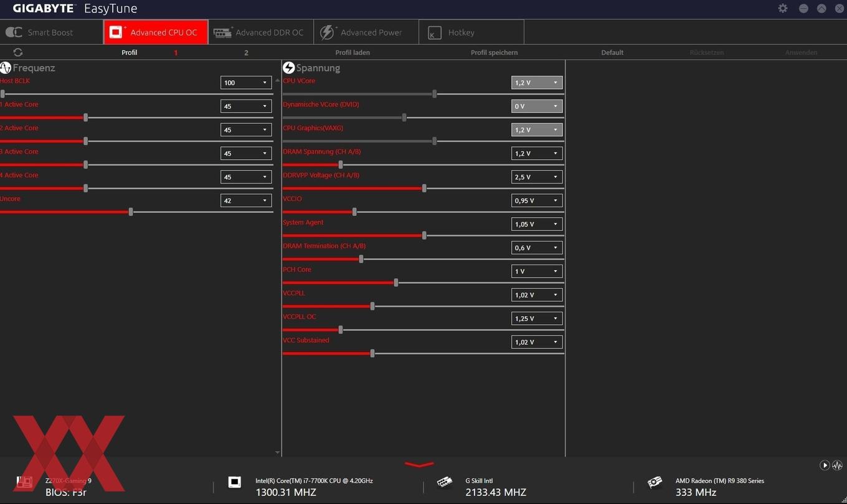Open the DDRVPP Voltage dropdown
The image size is (847, 504).
537,177
